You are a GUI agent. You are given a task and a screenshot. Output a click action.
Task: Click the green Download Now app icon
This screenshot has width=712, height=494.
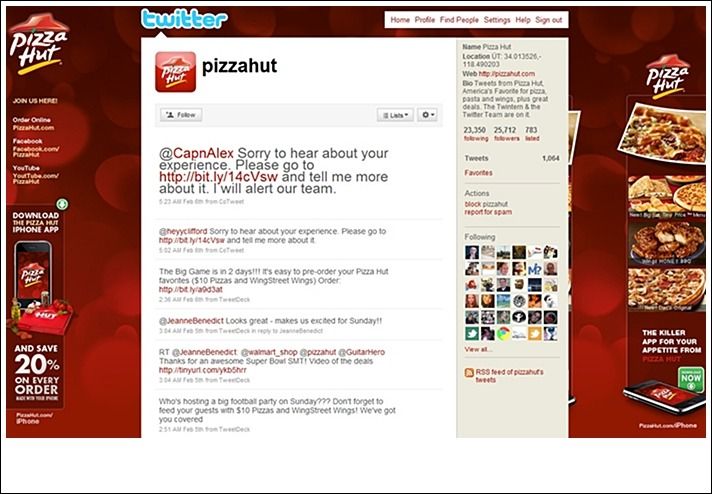click(x=691, y=380)
